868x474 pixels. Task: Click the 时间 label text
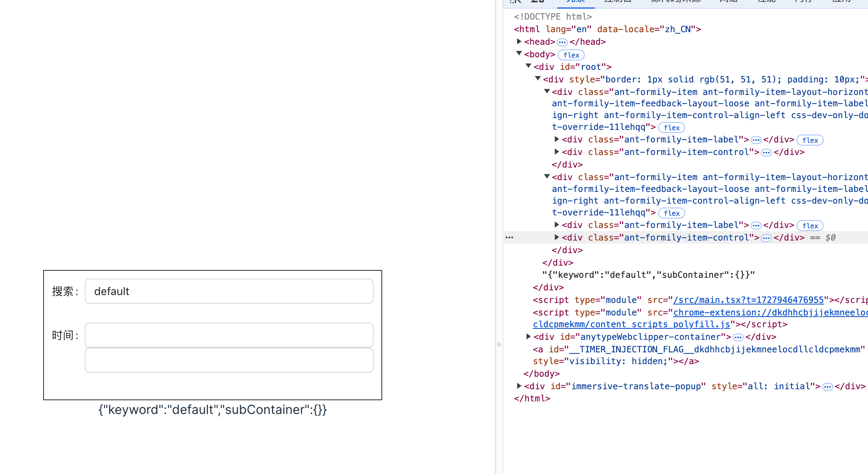coord(65,335)
